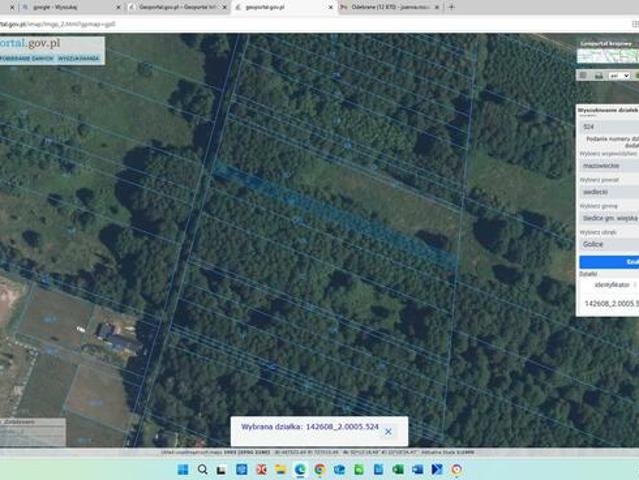Open Microsoft Edge from the taskbar

[x=300, y=469]
